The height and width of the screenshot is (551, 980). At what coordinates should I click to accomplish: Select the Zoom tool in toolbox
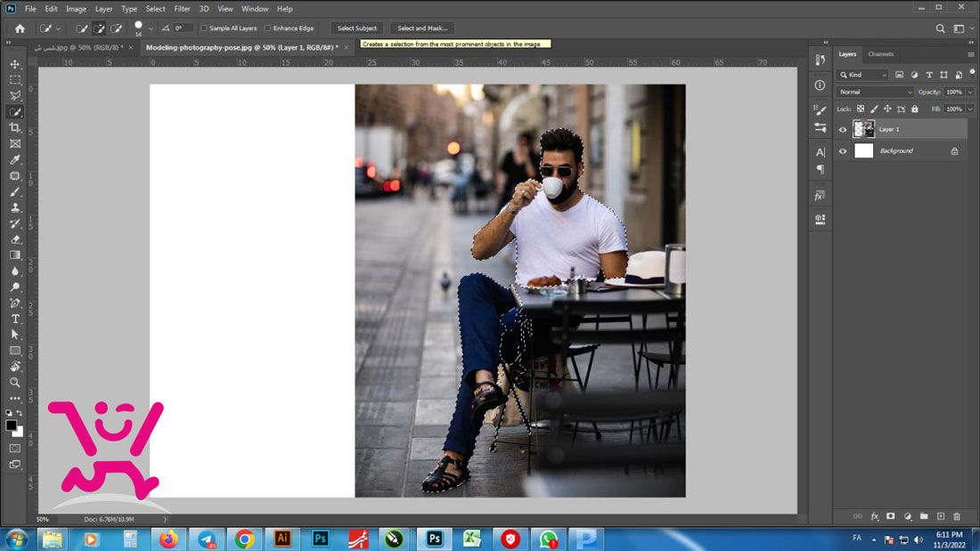(x=15, y=383)
